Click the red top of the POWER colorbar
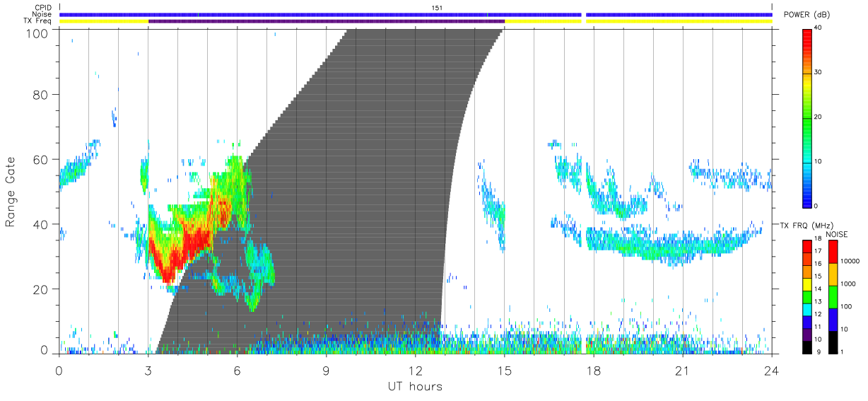The image size is (868, 401). tap(807, 40)
